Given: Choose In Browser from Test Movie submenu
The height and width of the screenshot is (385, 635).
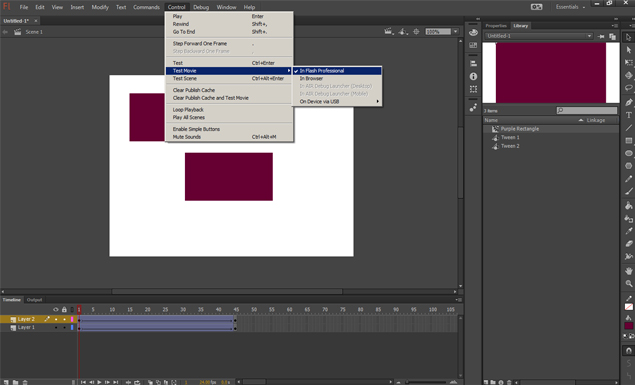Looking at the screenshot, I should 337,79.
